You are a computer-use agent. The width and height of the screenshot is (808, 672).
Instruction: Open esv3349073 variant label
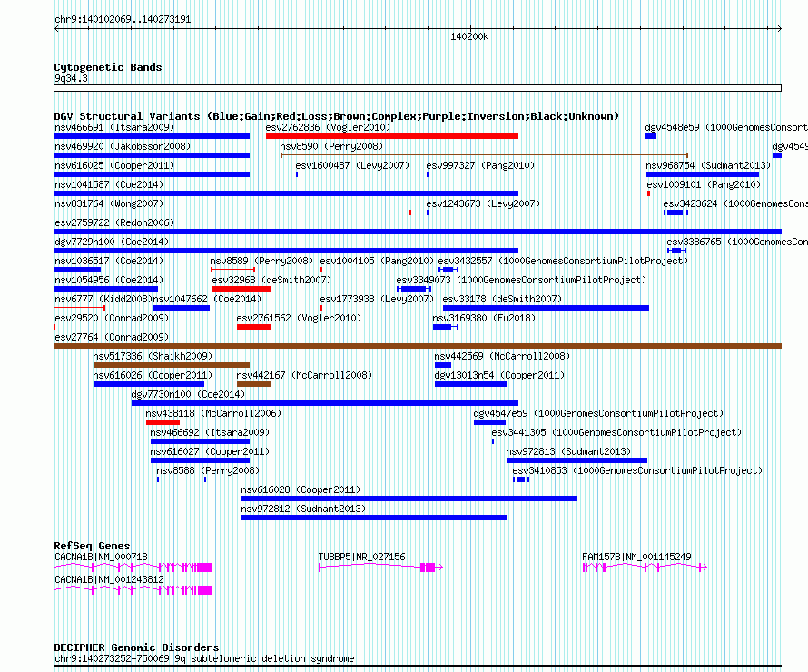521,280
